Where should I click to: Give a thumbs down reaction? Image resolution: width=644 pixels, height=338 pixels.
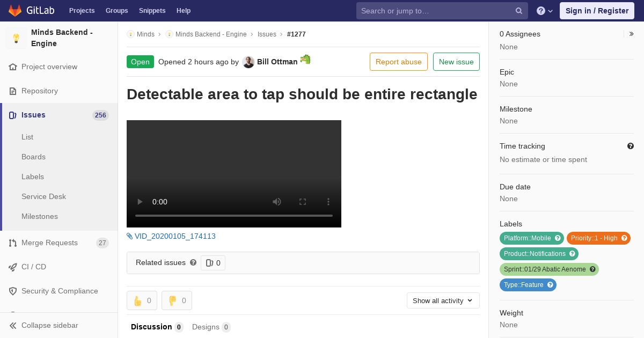coord(177,300)
